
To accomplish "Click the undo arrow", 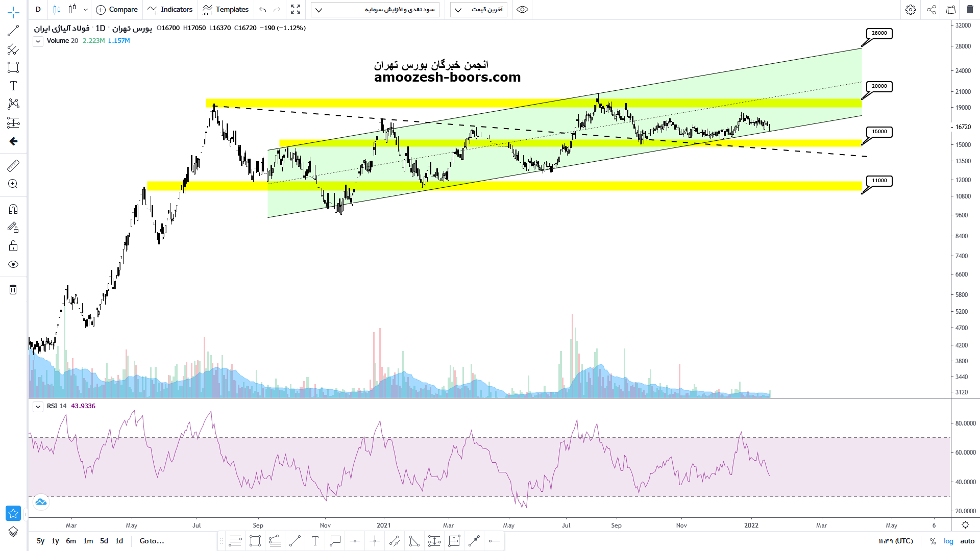I will [x=262, y=10].
